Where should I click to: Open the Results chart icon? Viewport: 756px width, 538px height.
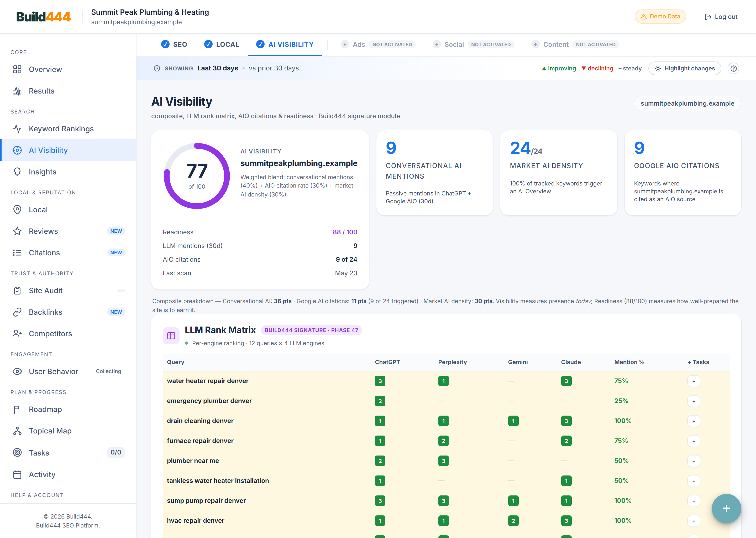[17, 91]
